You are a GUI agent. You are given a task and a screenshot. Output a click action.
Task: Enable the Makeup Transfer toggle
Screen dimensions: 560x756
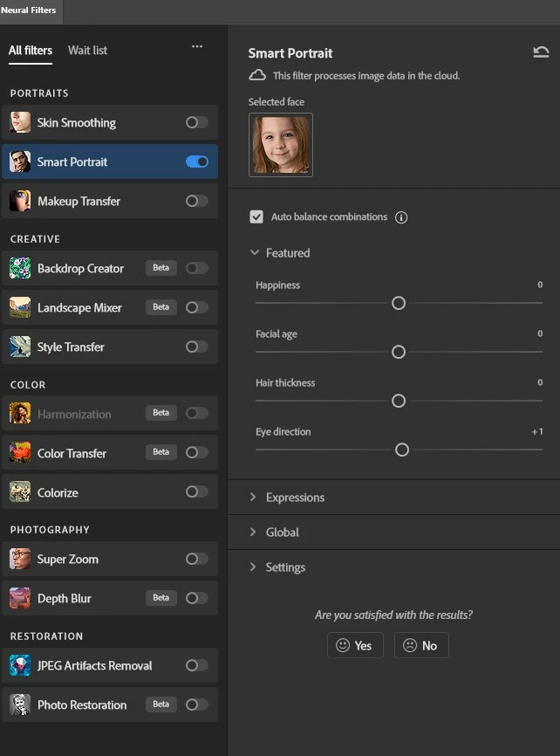pyautogui.click(x=197, y=201)
